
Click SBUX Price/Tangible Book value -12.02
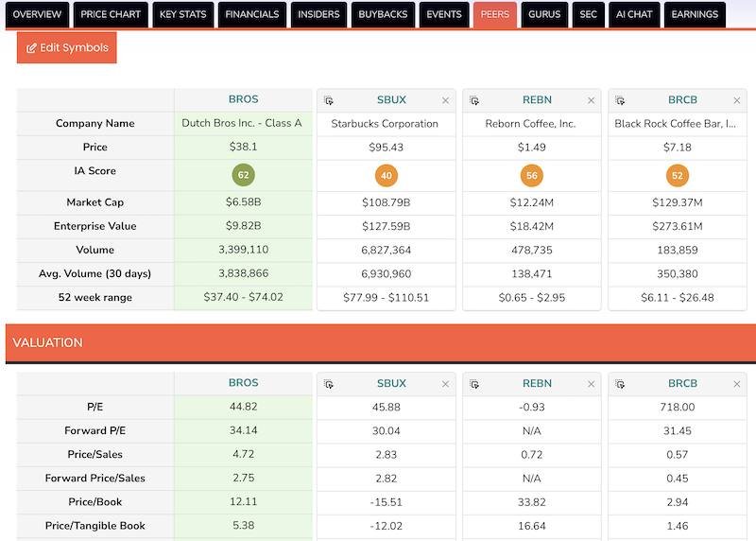pos(387,526)
